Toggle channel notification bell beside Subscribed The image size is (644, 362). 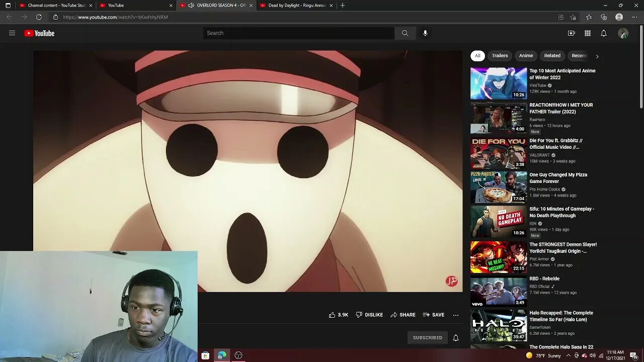point(456,338)
